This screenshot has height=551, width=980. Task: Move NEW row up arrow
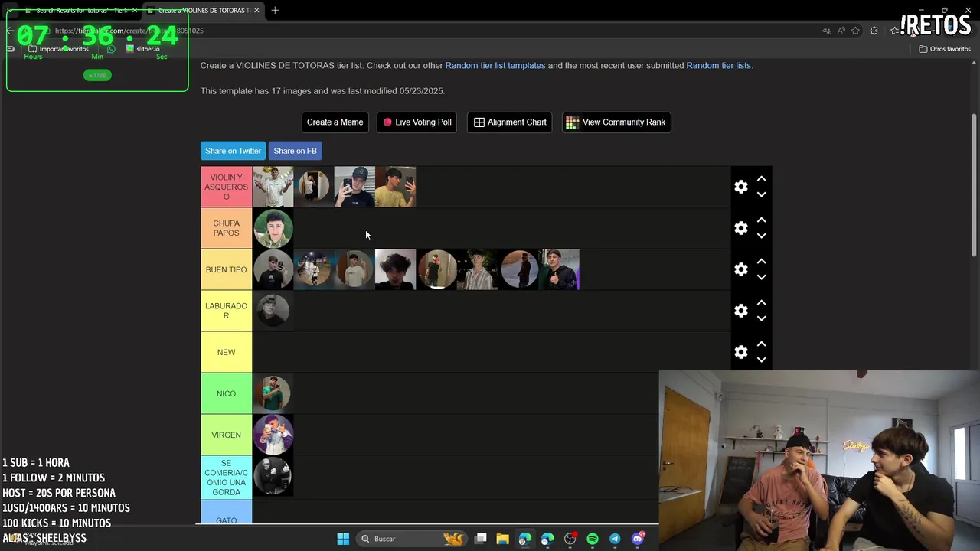[761, 344]
